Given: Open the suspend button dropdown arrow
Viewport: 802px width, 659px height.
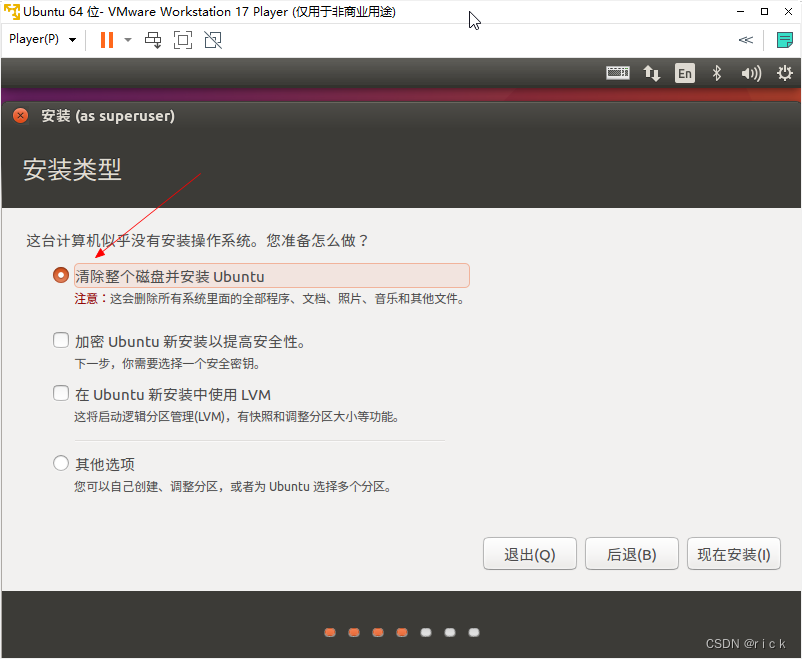Looking at the screenshot, I should [x=127, y=40].
